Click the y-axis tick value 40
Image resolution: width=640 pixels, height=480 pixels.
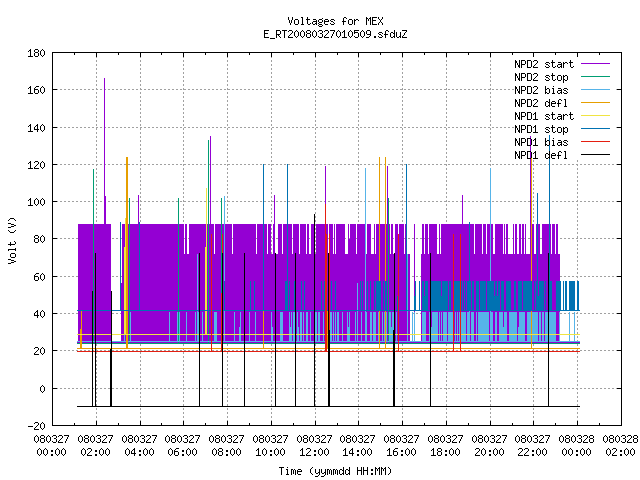39,314
